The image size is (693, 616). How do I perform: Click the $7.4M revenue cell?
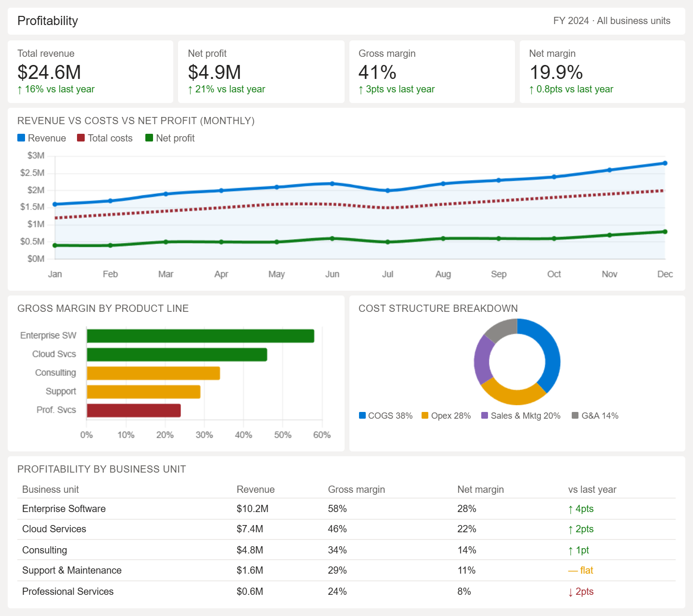pos(250,529)
